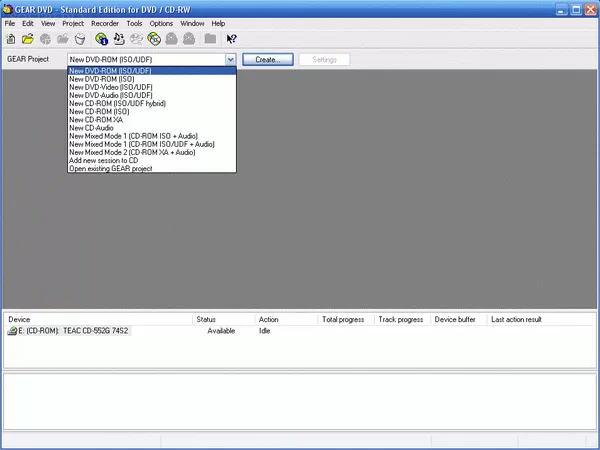The width and height of the screenshot is (600, 450).
Task: Collapse the GEAR Project dropdown arrow
Action: 230,60
